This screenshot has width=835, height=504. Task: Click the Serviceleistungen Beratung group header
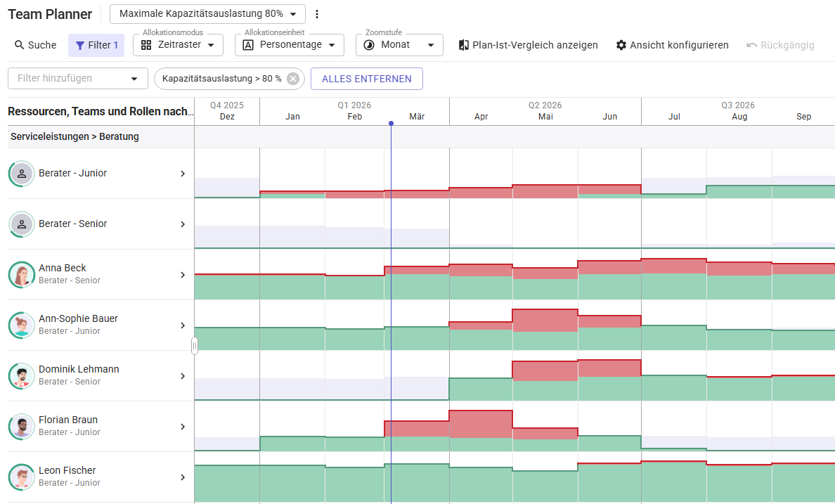[75, 136]
